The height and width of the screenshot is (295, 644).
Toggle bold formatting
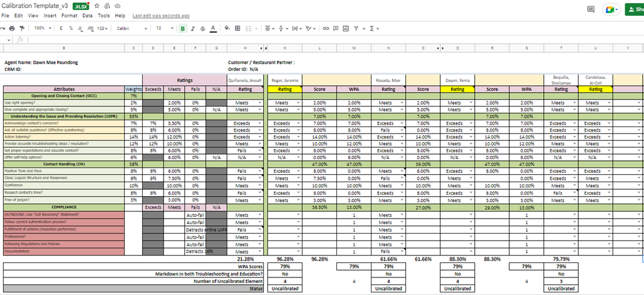pos(183,28)
